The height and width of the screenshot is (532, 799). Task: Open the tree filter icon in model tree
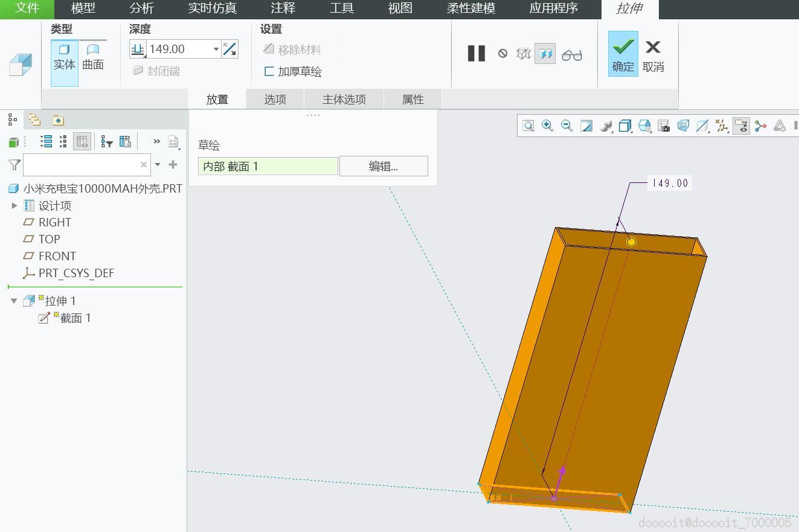107,142
